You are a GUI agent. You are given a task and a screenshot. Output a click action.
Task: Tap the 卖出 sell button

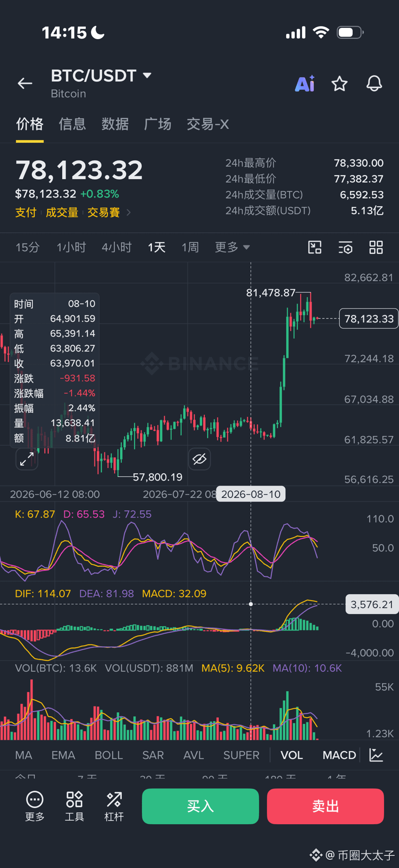tap(325, 806)
